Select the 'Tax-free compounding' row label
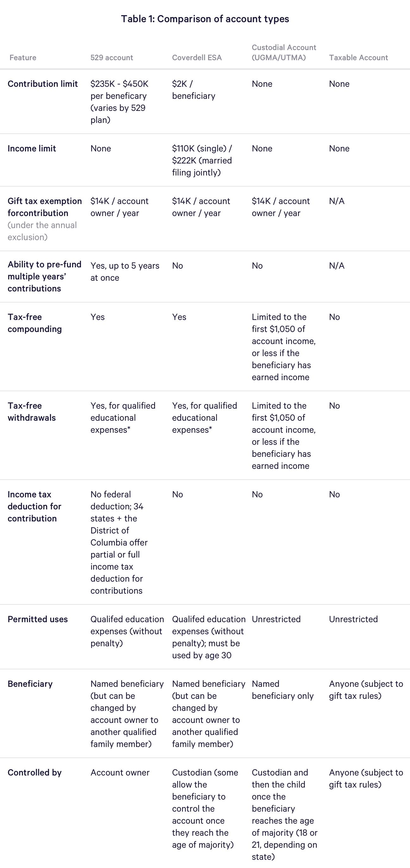This screenshot has width=410, height=868. 35,323
